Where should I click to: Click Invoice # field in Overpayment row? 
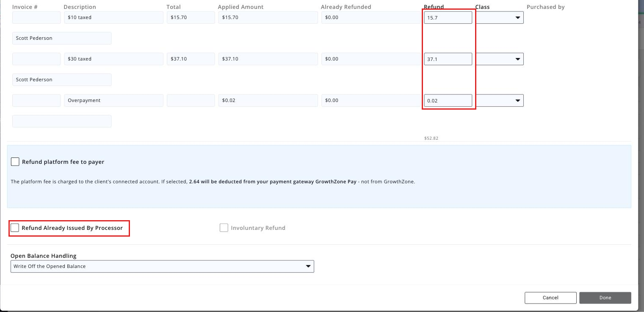36,100
